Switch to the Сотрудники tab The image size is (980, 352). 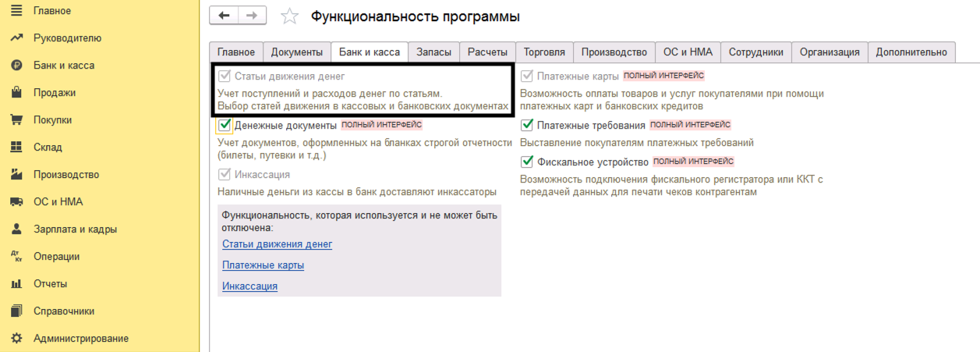[x=756, y=52]
